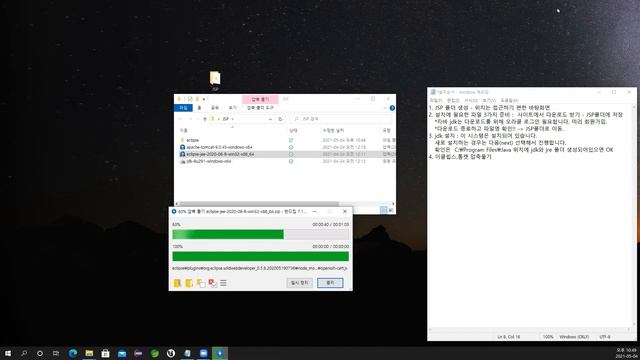Open the three-line menu icon in Bandizip dialog
This screenshot has width=640, height=360.
(x=223, y=283)
